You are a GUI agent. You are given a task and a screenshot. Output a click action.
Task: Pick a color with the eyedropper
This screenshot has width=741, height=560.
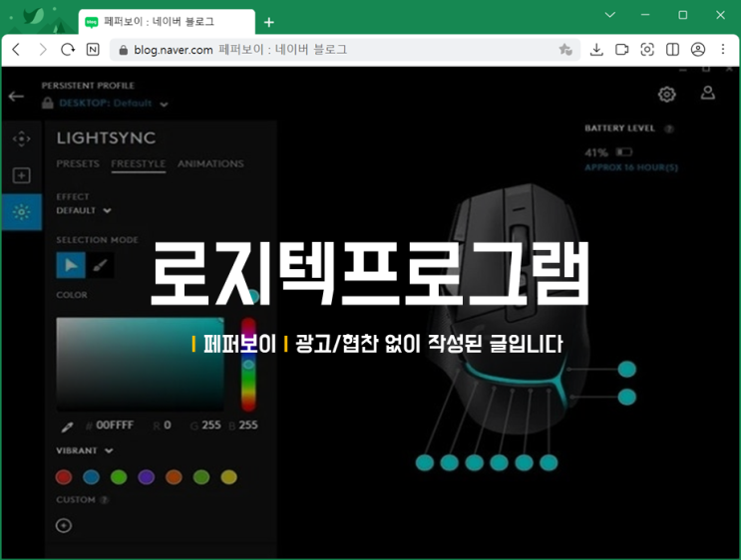point(67,426)
